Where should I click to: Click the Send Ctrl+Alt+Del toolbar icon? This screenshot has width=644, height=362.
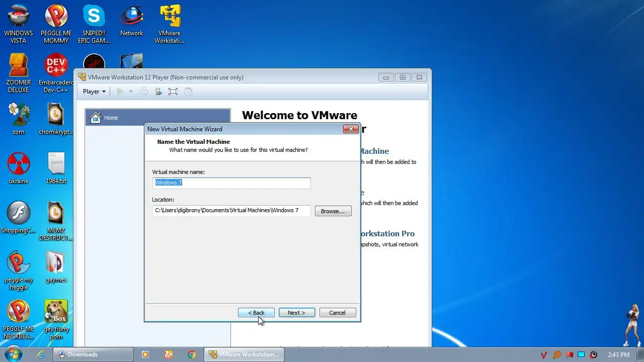point(144,92)
